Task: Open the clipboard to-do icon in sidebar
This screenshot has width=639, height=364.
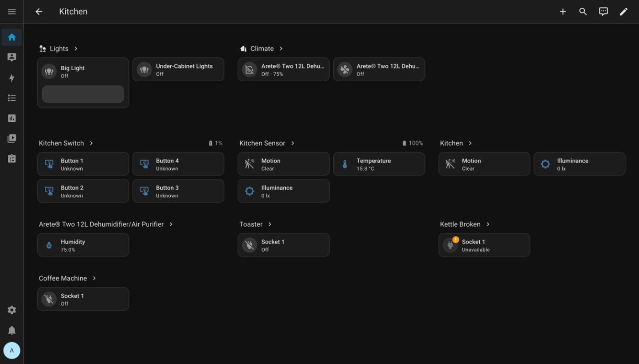Action: tap(12, 159)
